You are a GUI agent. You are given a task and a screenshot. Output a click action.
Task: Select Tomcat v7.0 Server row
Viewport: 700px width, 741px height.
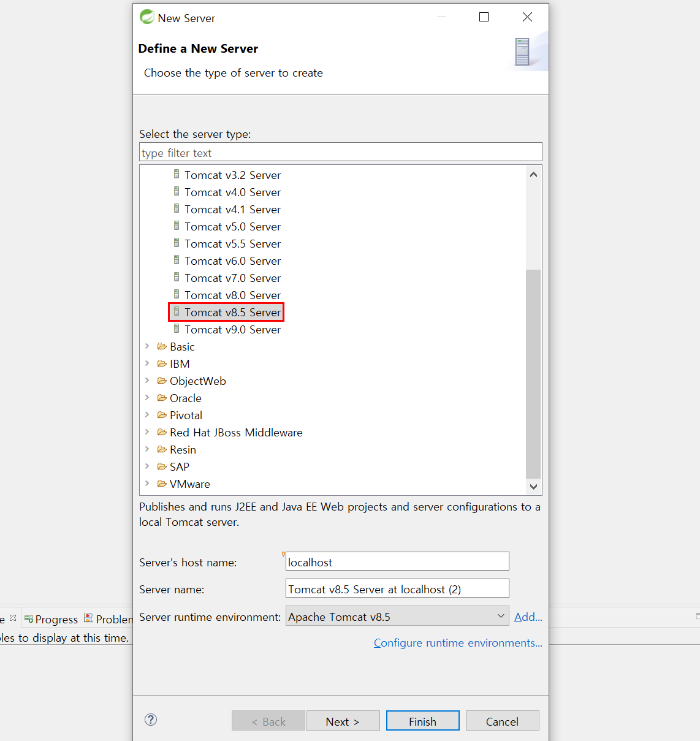pyautogui.click(x=226, y=278)
